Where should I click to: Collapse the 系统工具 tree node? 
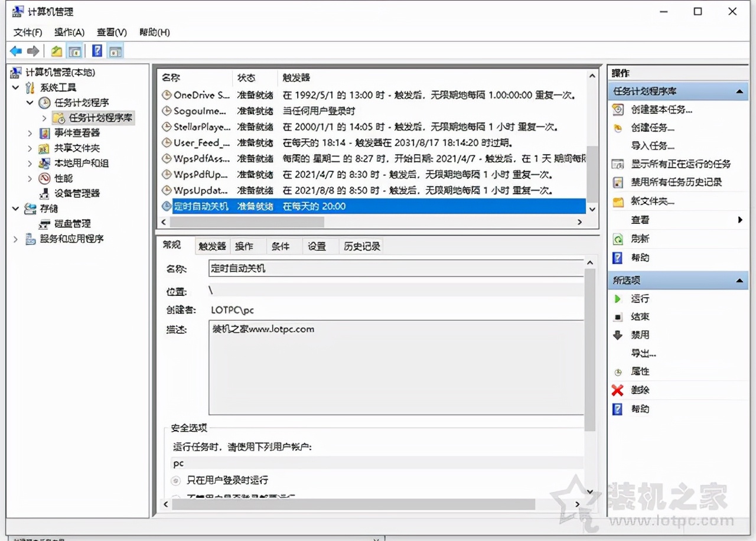(15, 88)
